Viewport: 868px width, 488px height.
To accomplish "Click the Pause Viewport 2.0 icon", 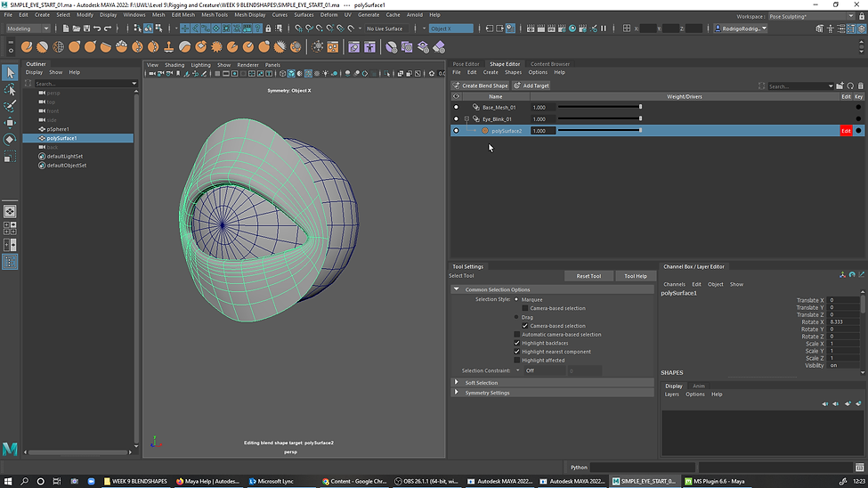I will [x=604, y=28].
